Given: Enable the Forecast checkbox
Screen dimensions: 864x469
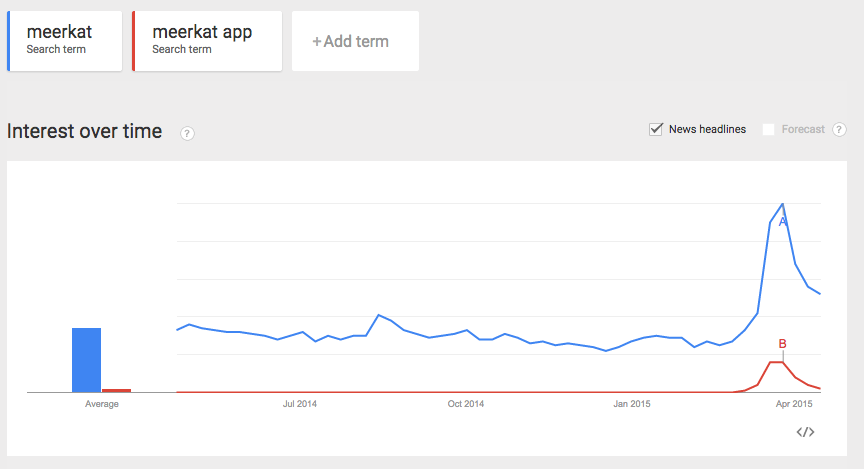Looking at the screenshot, I should pos(768,130).
